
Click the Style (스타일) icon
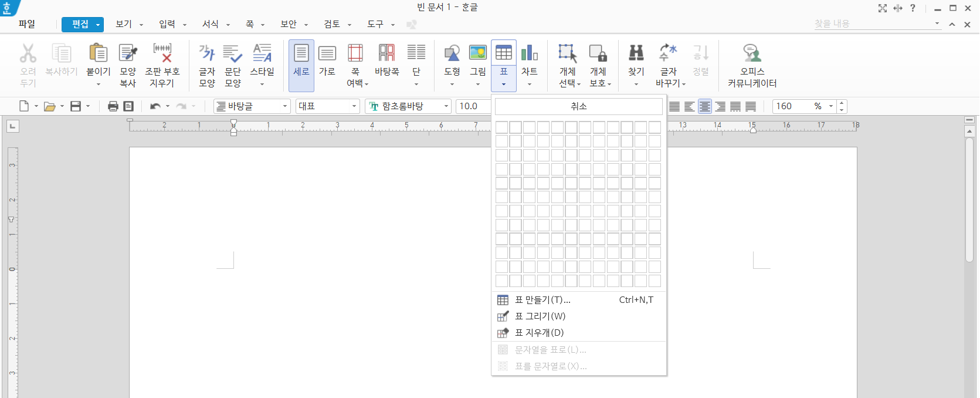pos(262,53)
